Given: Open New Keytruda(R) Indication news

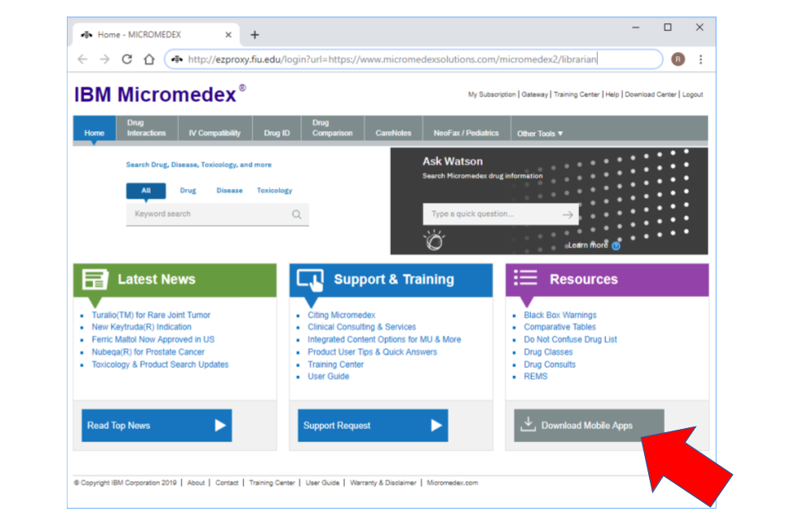Looking at the screenshot, I should tap(141, 327).
